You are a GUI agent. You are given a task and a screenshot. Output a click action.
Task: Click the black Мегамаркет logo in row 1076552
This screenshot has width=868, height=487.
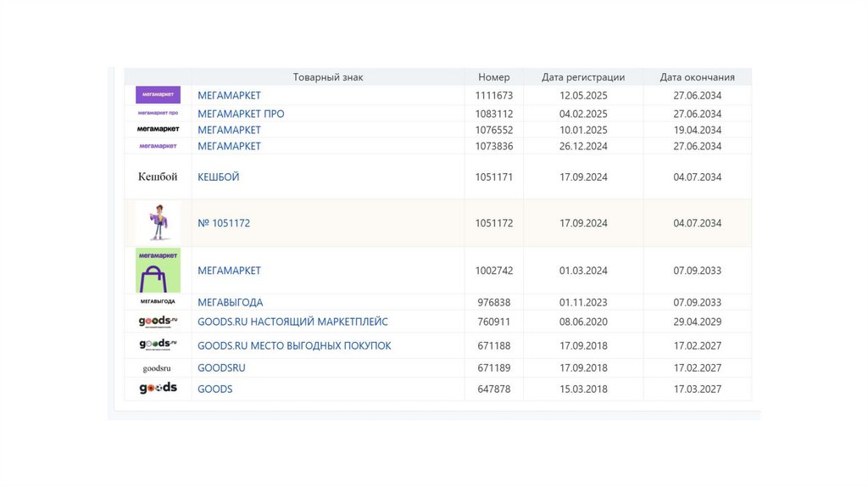(158, 130)
